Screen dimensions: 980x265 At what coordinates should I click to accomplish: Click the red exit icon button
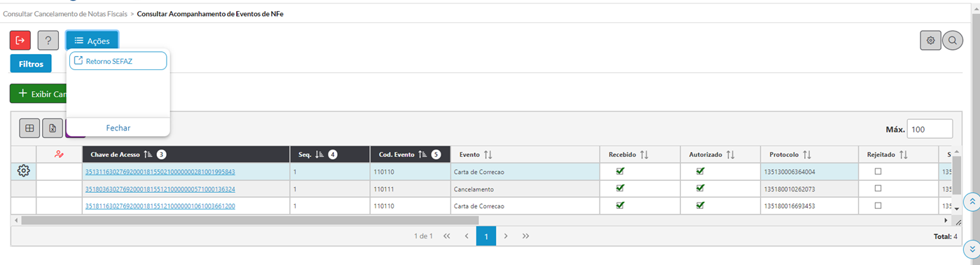(x=20, y=41)
